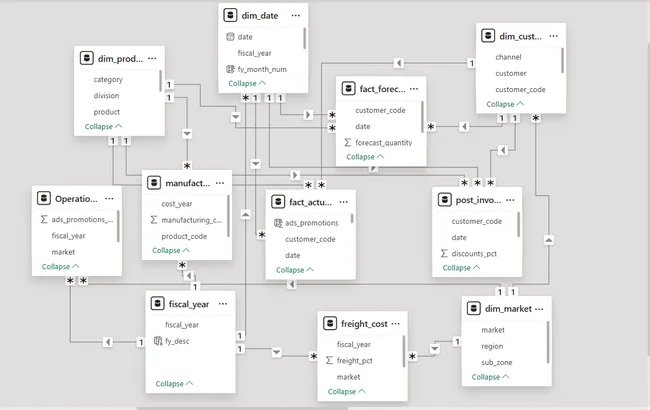The width and height of the screenshot is (650, 410).
Task: Select the product field in dim_prod
Action: (107, 112)
